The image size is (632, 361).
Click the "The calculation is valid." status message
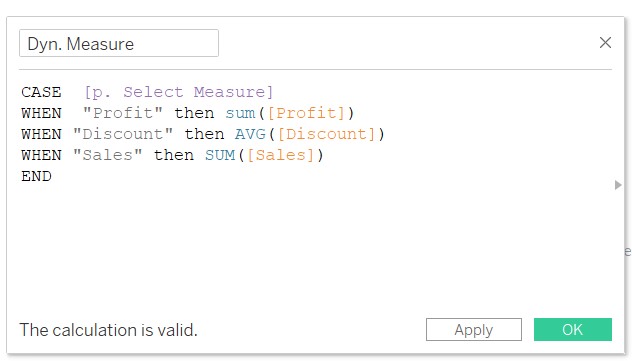(x=108, y=330)
